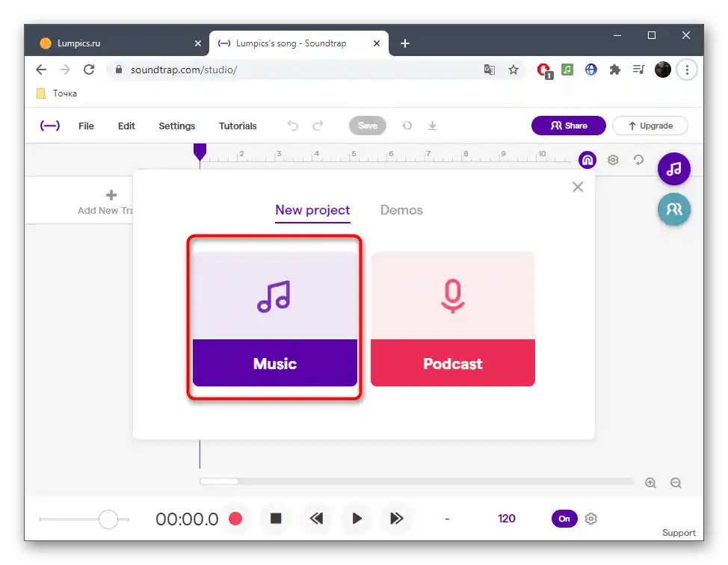Click the red record button
728x565 pixels.
click(x=235, y=519)
